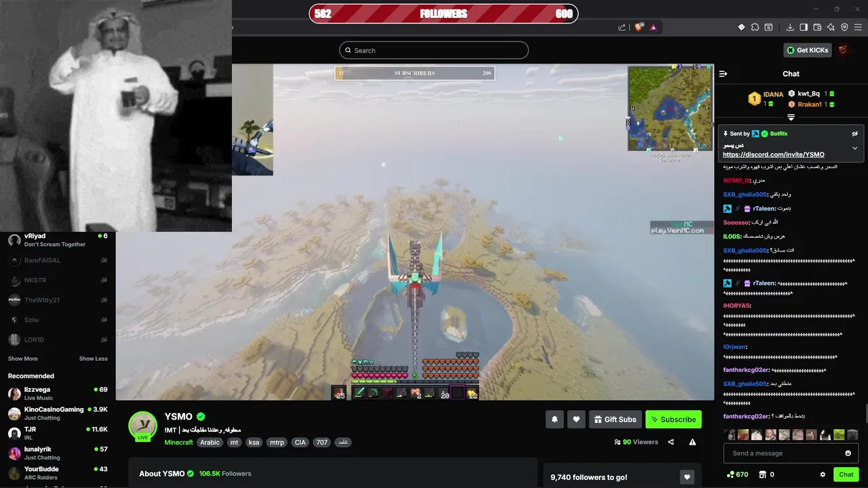
Task: Unpin the BotRix pinned message
Action: (854, 134)
